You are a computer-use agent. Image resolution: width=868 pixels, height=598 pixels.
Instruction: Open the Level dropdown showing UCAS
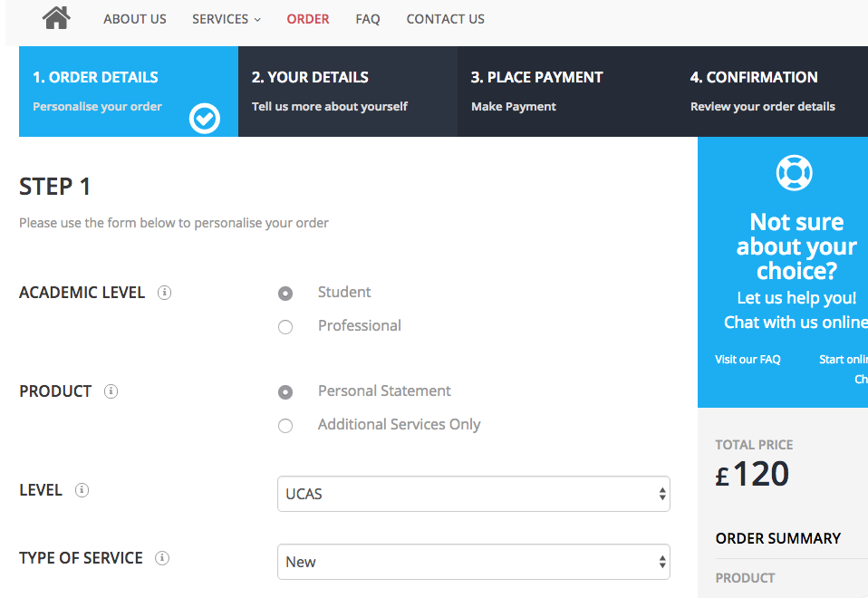pyautogui.click(x=473, y=494)
